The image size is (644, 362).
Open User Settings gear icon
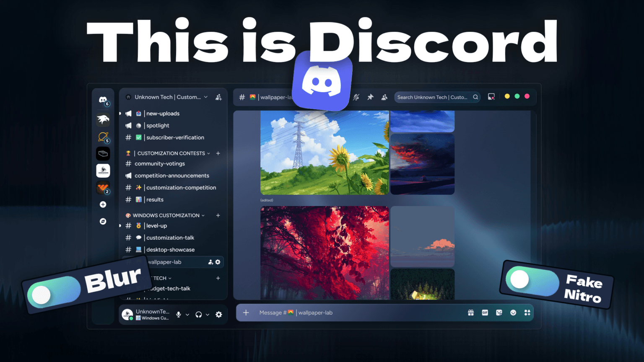[219, 315]
